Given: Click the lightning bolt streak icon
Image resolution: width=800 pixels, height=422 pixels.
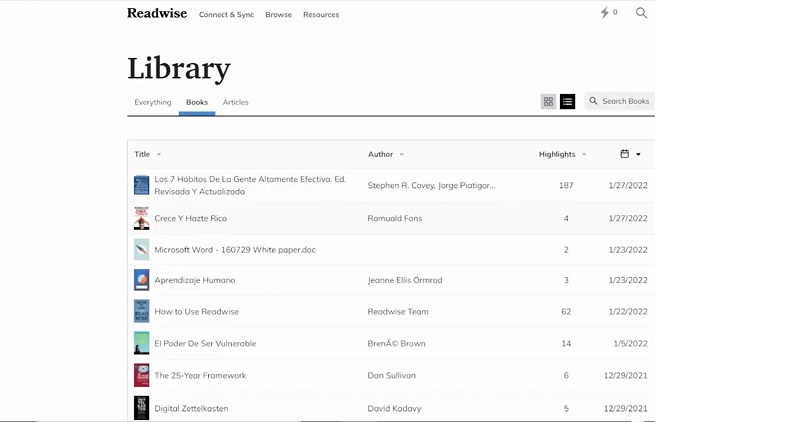Looking at the screenshot, I should pos(605,13).
